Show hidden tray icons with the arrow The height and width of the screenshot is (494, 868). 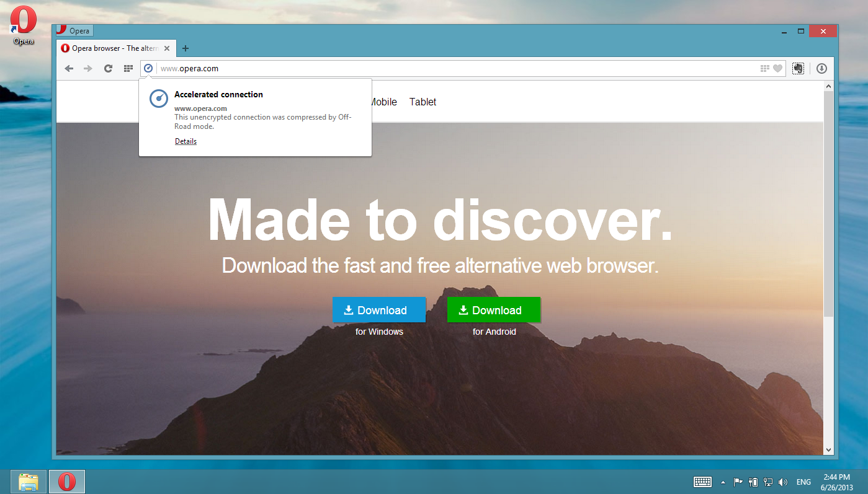(722, 482)
